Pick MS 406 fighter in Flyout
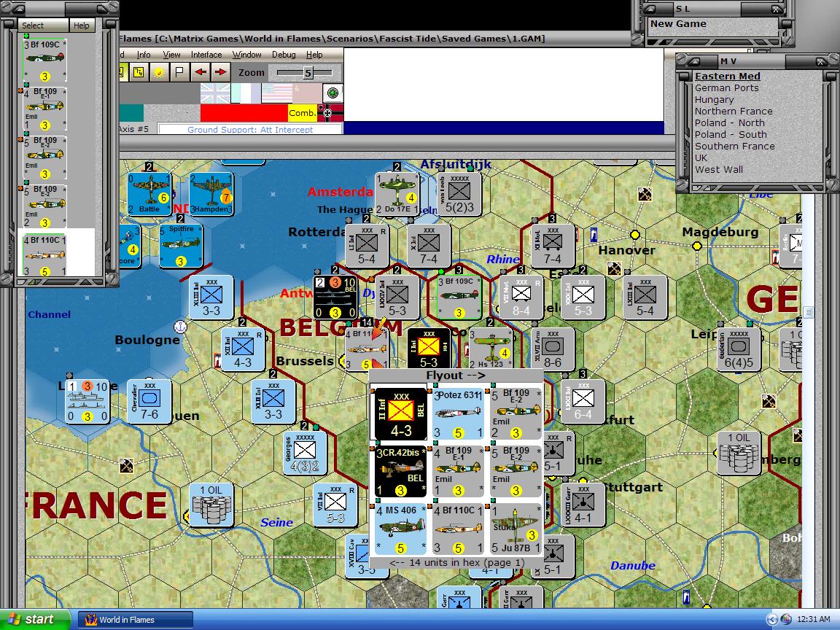840x630 pixels. [x=401, y=528]
